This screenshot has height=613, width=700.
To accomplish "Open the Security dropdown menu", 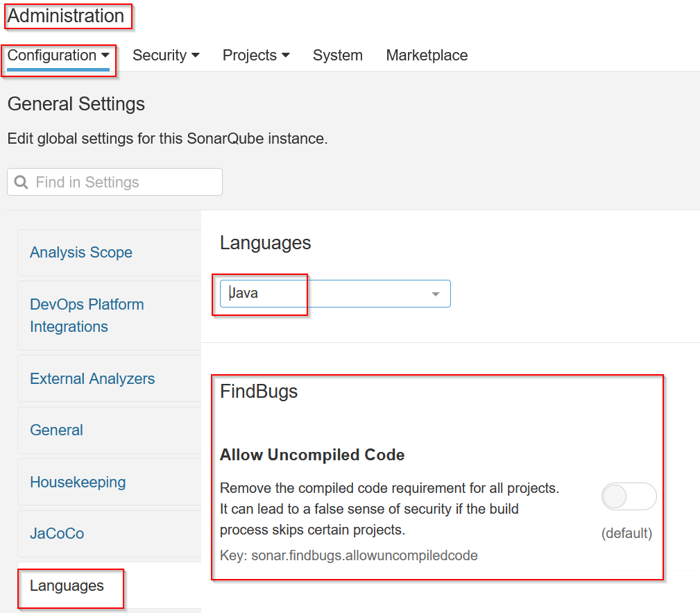I will click(166, 55).
